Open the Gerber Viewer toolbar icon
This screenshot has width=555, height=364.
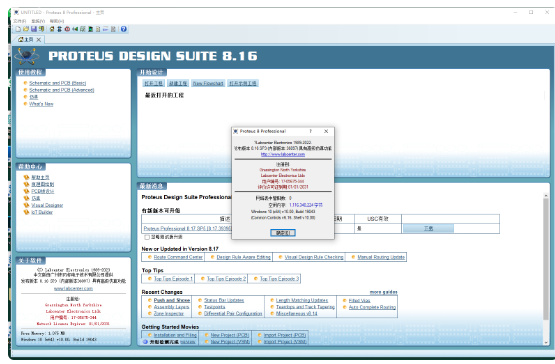tap(83, 29)
